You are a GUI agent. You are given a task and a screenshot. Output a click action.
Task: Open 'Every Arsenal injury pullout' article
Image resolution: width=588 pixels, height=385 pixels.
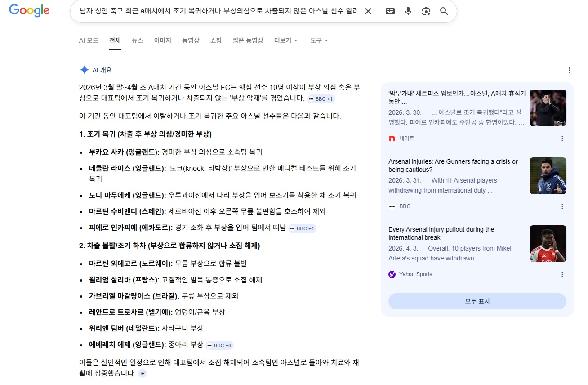[441, 233]
